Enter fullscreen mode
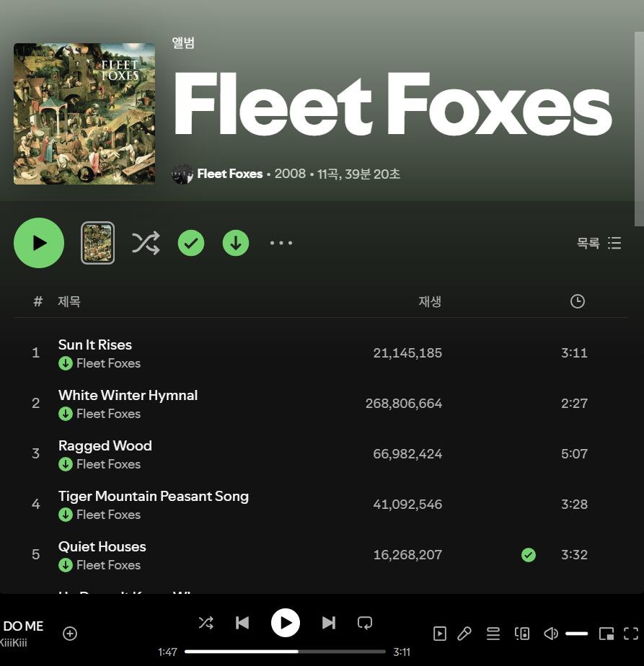The image size is (644, 666). coord(631,634)
